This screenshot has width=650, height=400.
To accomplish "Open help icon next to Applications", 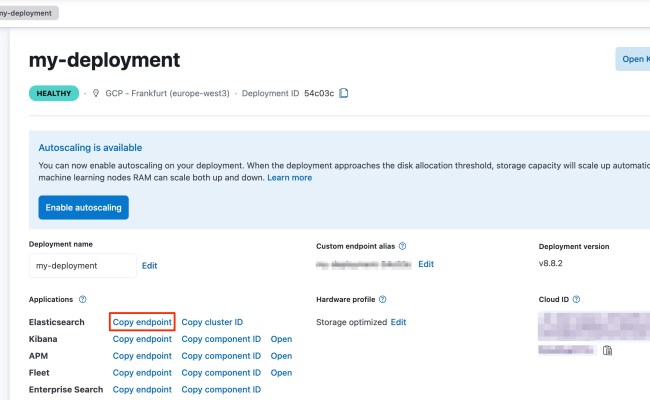I will pyautogui.click(x=82, y=299).
